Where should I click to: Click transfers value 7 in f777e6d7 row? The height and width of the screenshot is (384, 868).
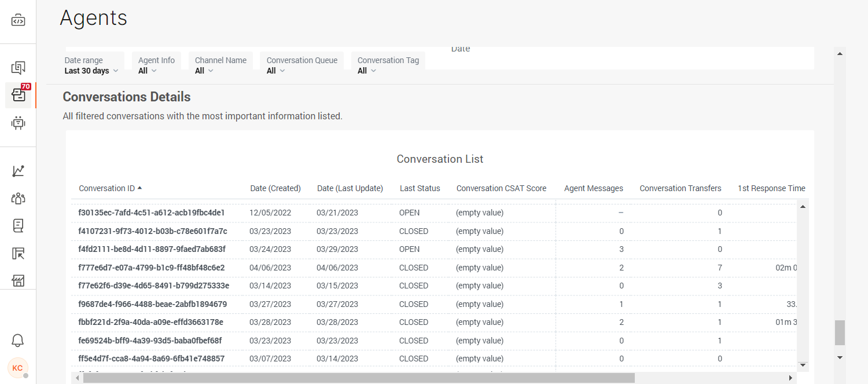coord(720,268)
